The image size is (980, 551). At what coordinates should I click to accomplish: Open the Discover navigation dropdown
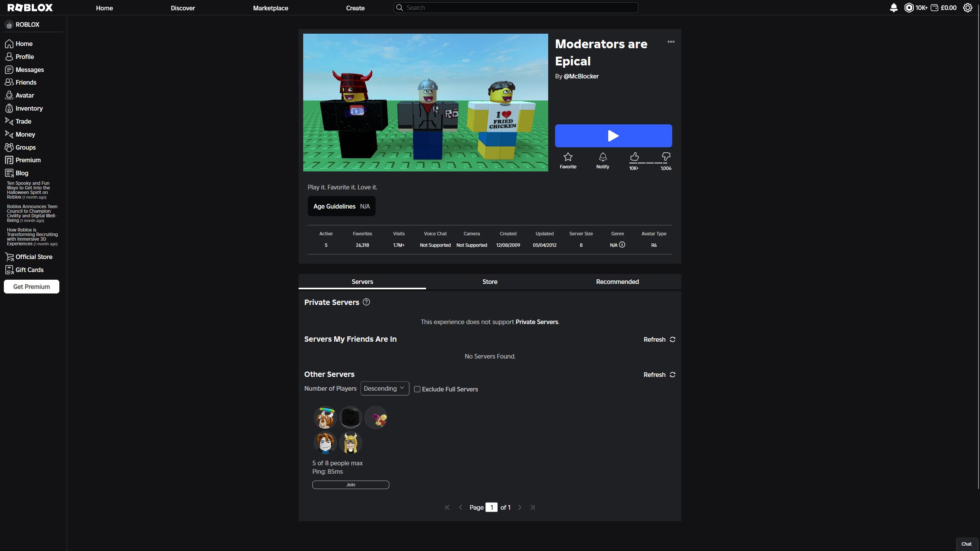(x=182, y=7)
